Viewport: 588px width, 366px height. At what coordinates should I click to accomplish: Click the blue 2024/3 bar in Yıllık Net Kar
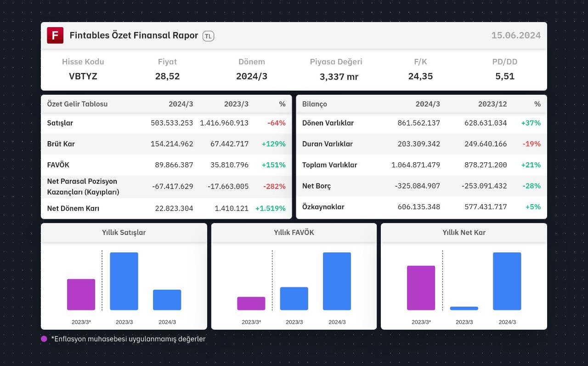coord(507,281)
